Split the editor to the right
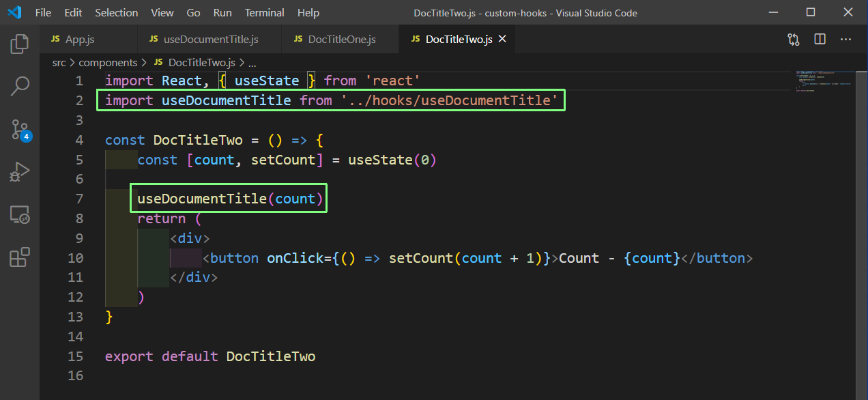868x400 pixels. (820, 40)
